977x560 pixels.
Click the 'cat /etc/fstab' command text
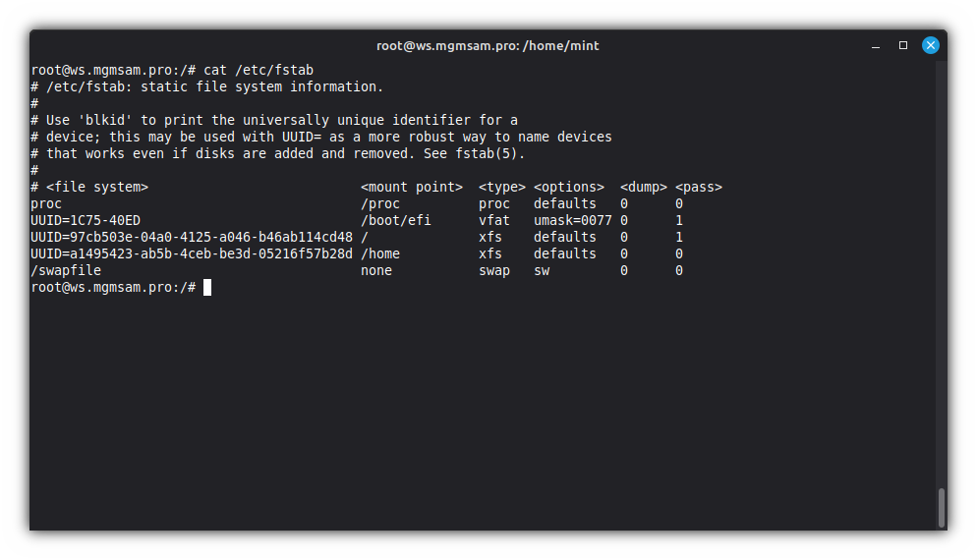258,70
